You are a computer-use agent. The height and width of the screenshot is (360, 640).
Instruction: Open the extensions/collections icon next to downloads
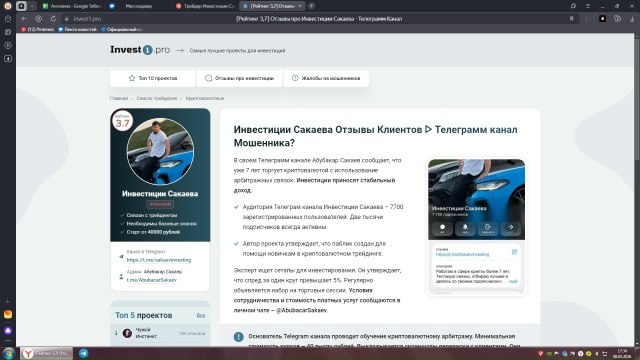pos(617,19)
